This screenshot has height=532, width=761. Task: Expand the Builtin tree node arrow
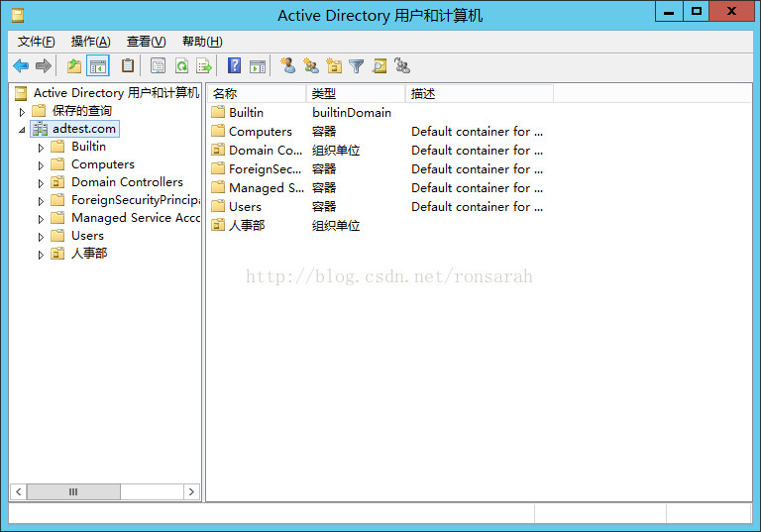click(41, 148)
